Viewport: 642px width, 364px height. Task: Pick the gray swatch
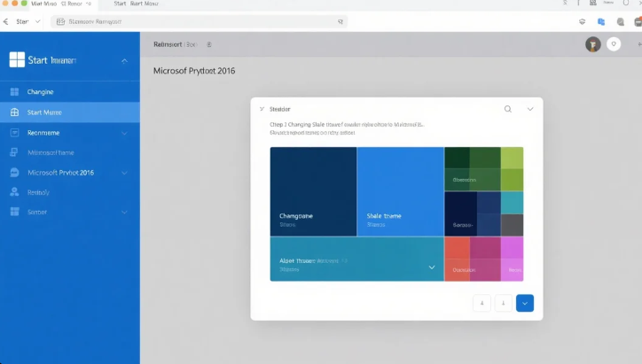click(512, 225)
